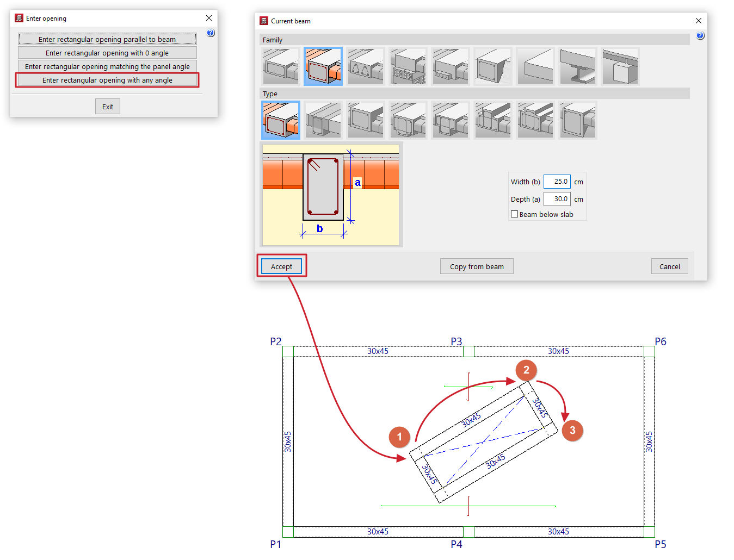Screen dimensions: 734x560
Task: Edit the Width (b) field
Action: point(557,182)
